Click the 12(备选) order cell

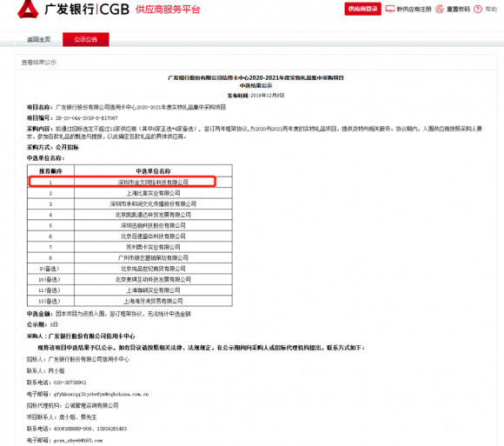coord(50,301)
